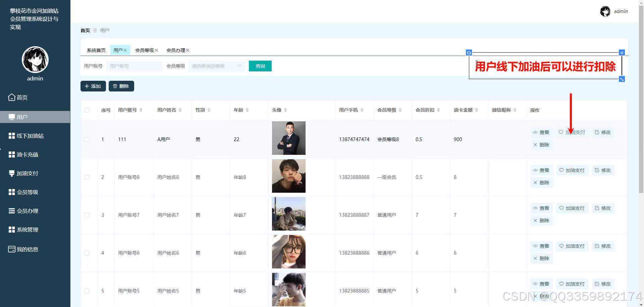Click admin avatar in top-right header
The height and width of the screenshot is (307, 644).
[605, 11]
